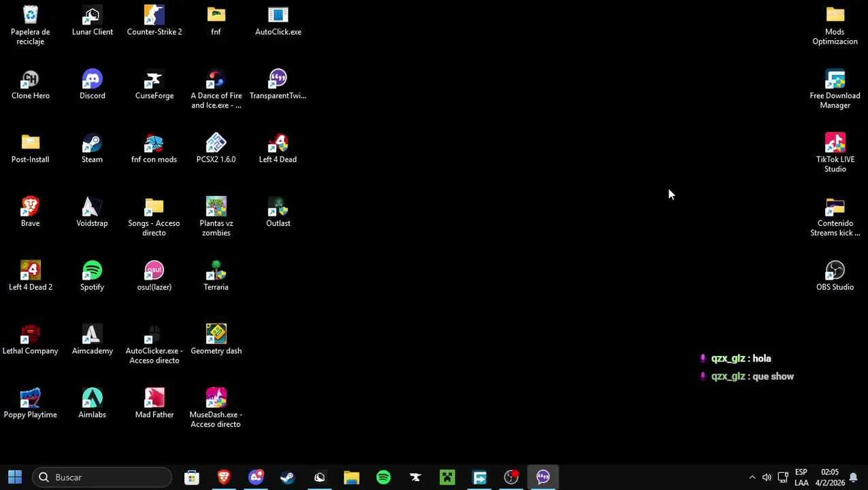The image size is (868, 490).
Task: Select the osu!(lazer) desktop icon
Action: [154, 276]
